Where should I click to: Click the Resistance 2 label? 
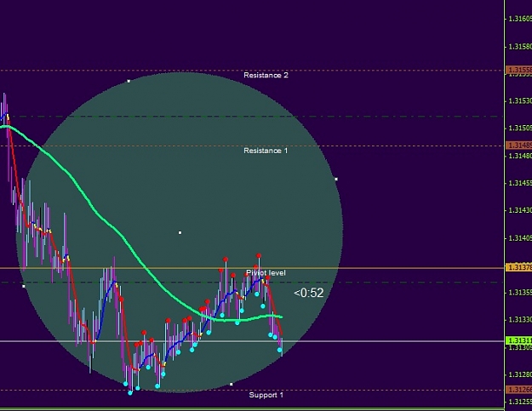pyautogui.click(x=266, y=75)
